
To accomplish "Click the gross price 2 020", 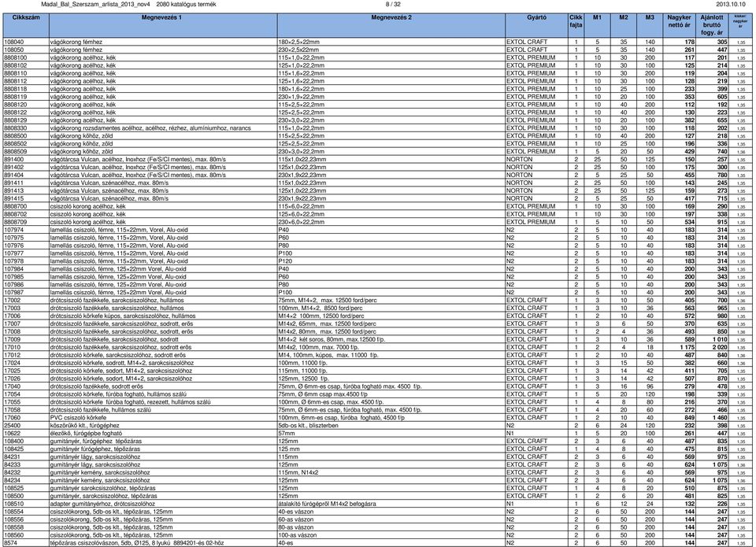I will point(719,347).
